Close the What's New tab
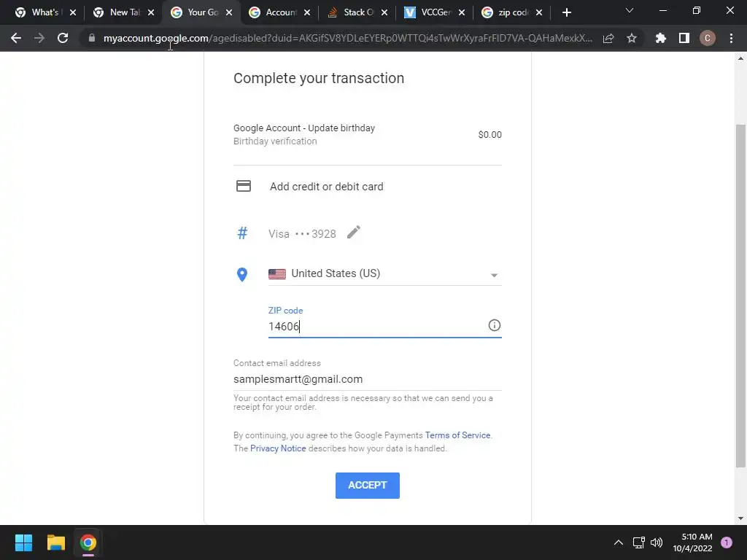The width and height of the screenshot is (747, 560). coord(73,12)
